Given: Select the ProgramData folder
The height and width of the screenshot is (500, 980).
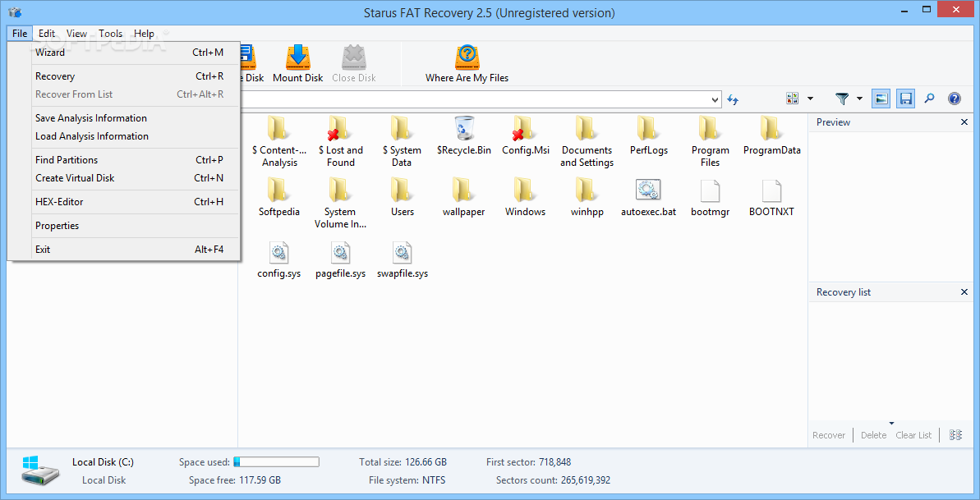Looking at the screenshot, I should 772,135.
